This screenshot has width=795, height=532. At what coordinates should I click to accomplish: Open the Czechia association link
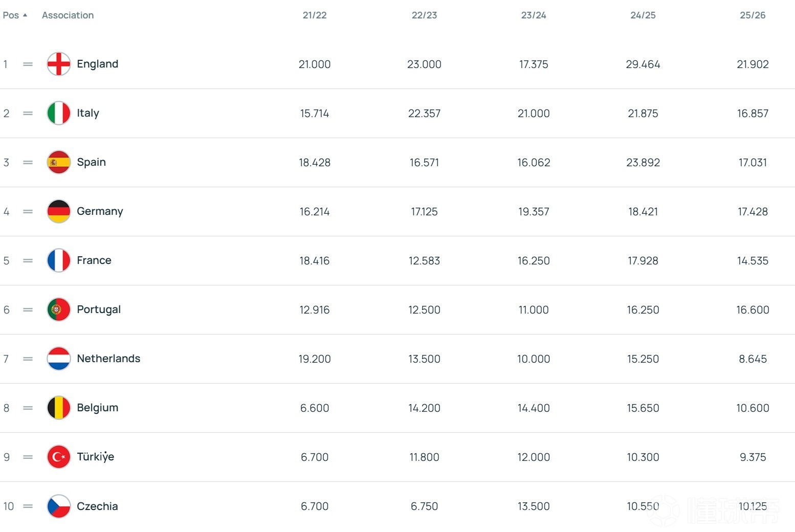[97, 506]
